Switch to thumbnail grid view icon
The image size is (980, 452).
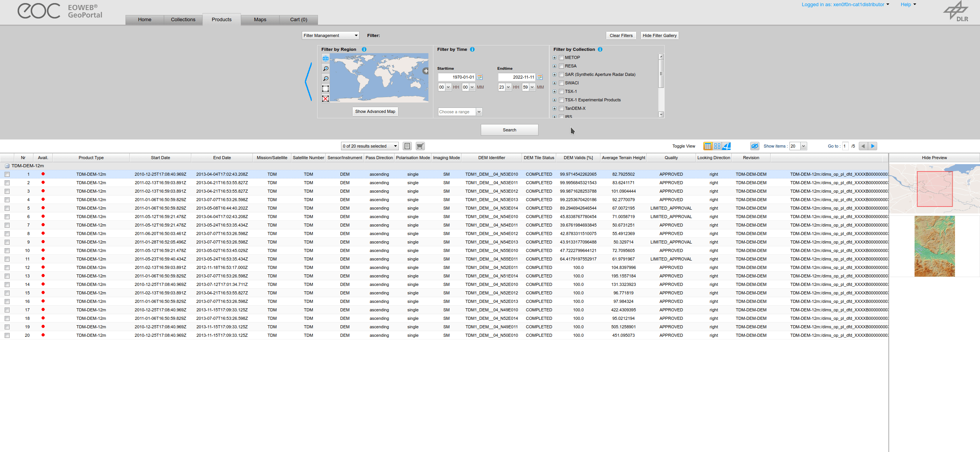[717, 146]
